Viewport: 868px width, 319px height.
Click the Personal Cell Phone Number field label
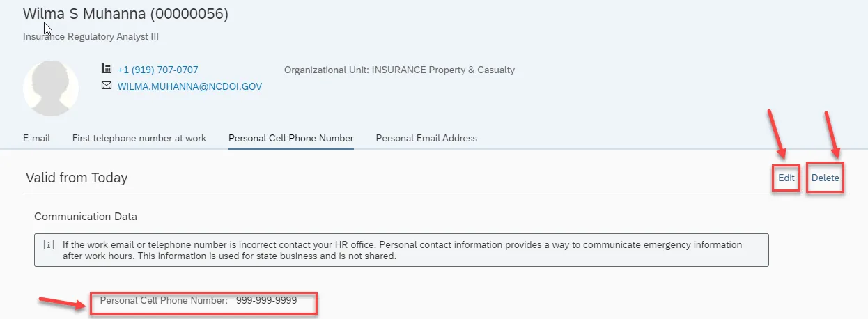pos(164,301)
